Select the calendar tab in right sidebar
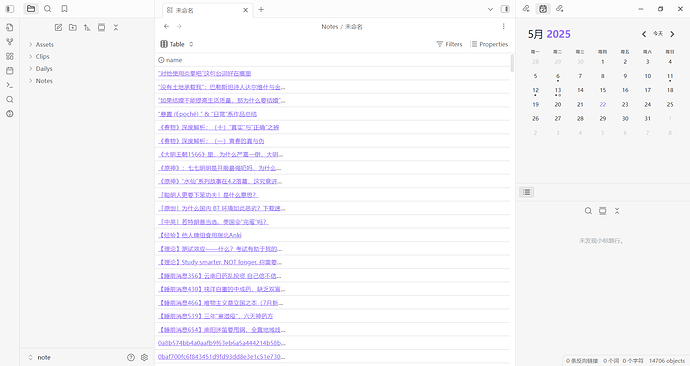The height and width of the screenshot is (366, 690). pyautogui.click(x=543, y=9)
